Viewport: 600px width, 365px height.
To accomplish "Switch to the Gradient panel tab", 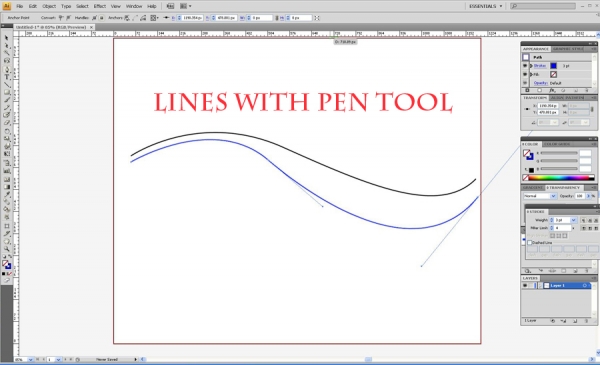I will 533,187.
